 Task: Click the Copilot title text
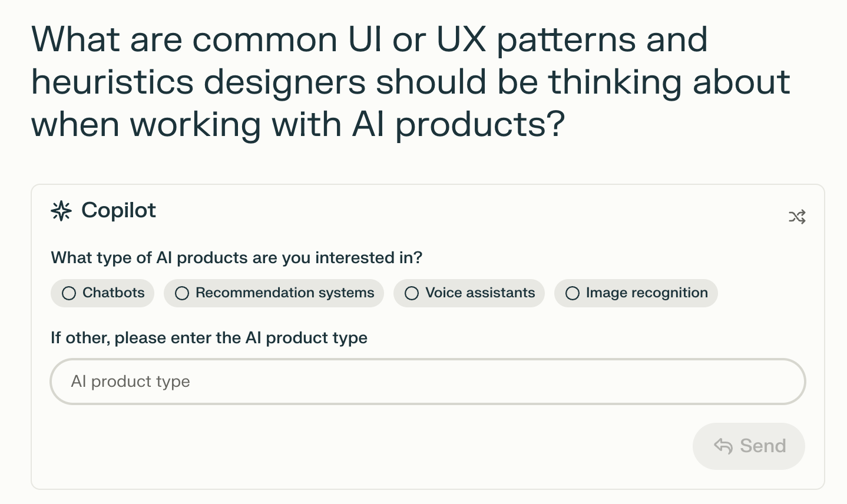point(118,210)
